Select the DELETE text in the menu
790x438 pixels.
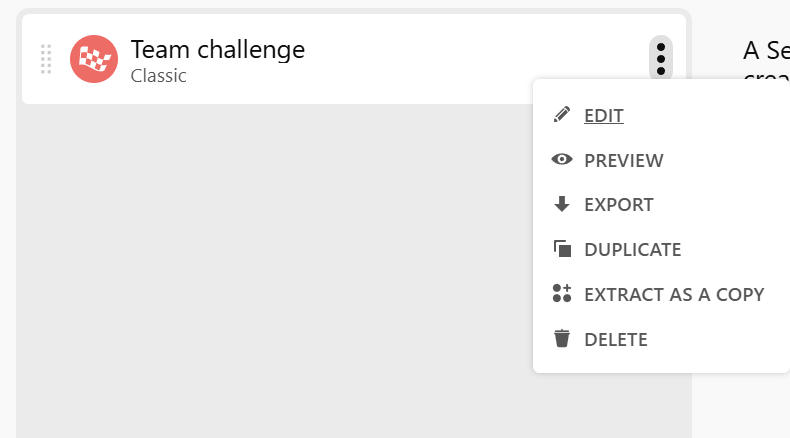[x=616, y=340]
